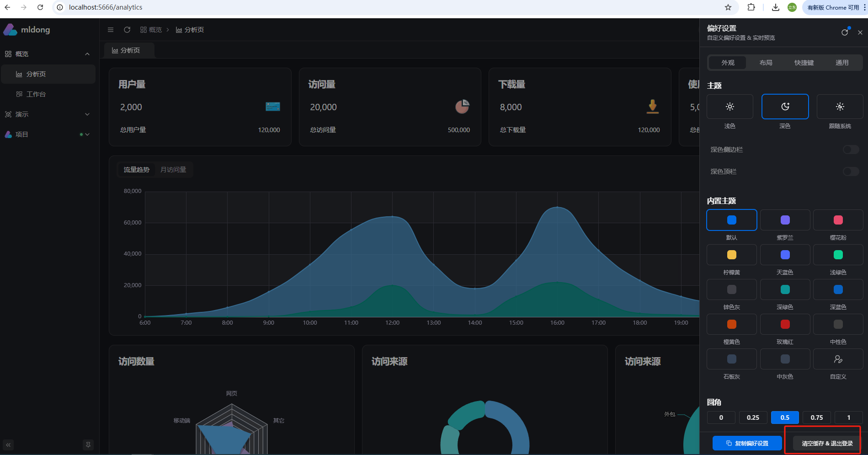868x455 pixels.
Task: Choose the 樱花粉 theme swatch
Action: 838,220
